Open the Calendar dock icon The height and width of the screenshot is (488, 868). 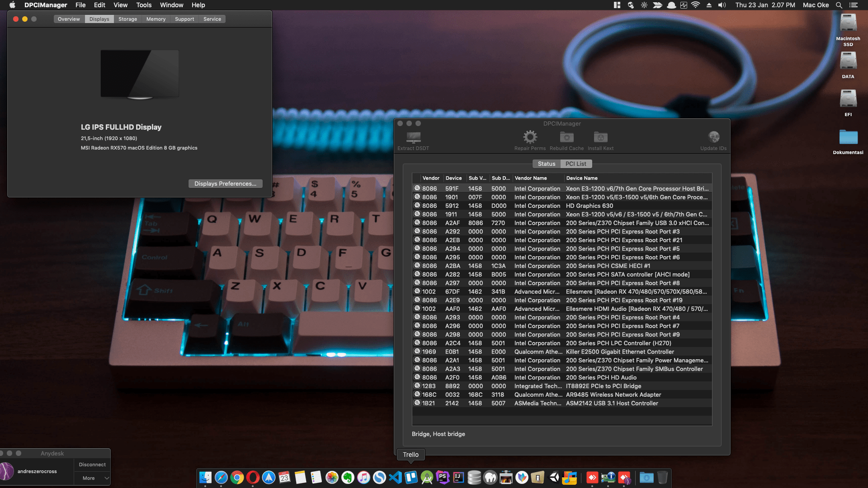284,477
